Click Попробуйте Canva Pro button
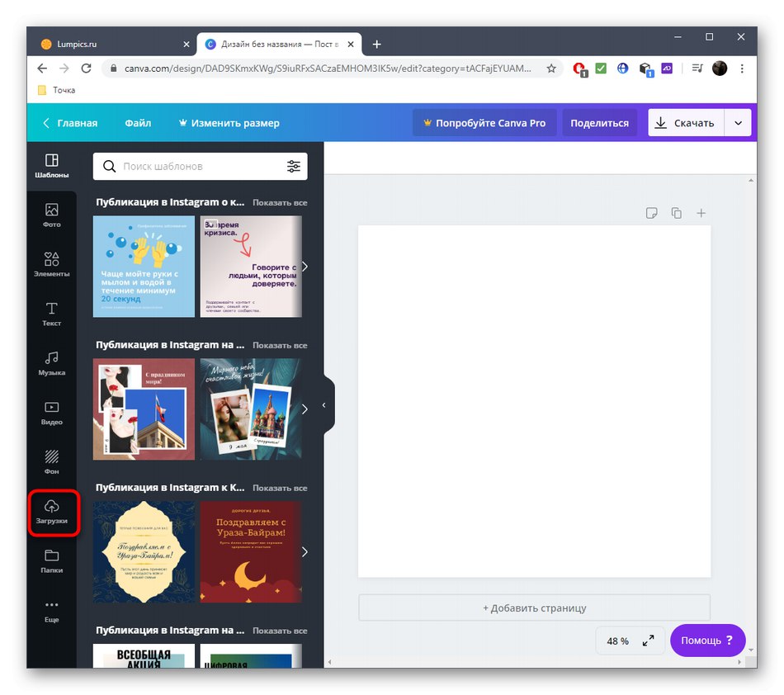 coord(484,123)
